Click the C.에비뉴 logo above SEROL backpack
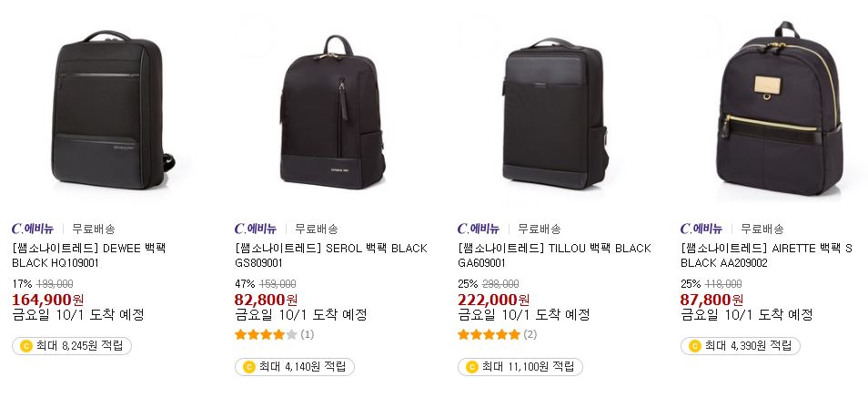Image resolution: width=868 pixels, height=418 pixels. click(x=256, y=229)
